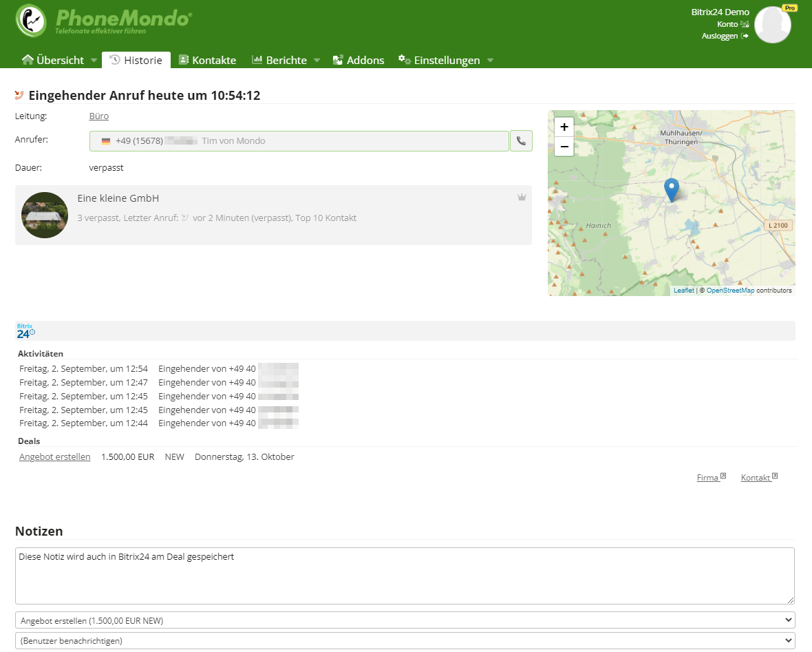Click the blue map location marker
812x652 pixels.
coord(671,189)
